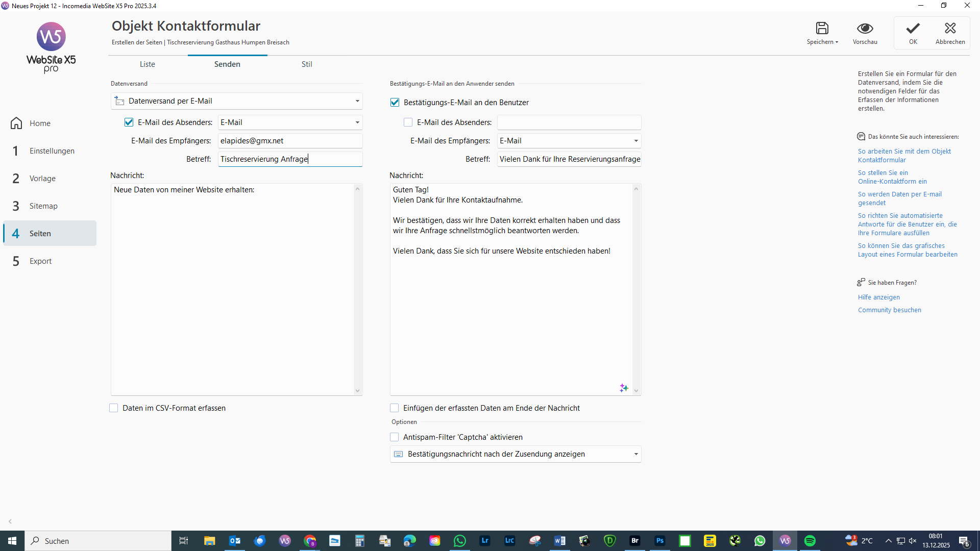Switch to the Liste tab
This screenshot has width=980, height=551.
tap(148, 64)
